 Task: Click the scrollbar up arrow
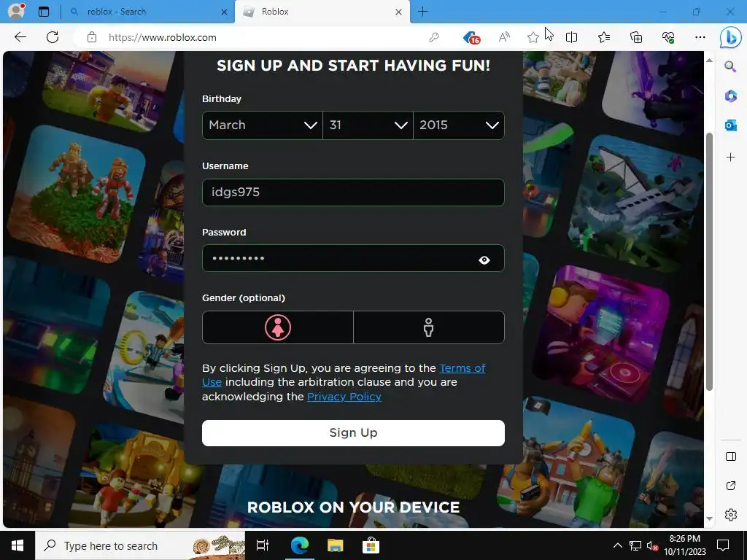[x=709, y=61]
